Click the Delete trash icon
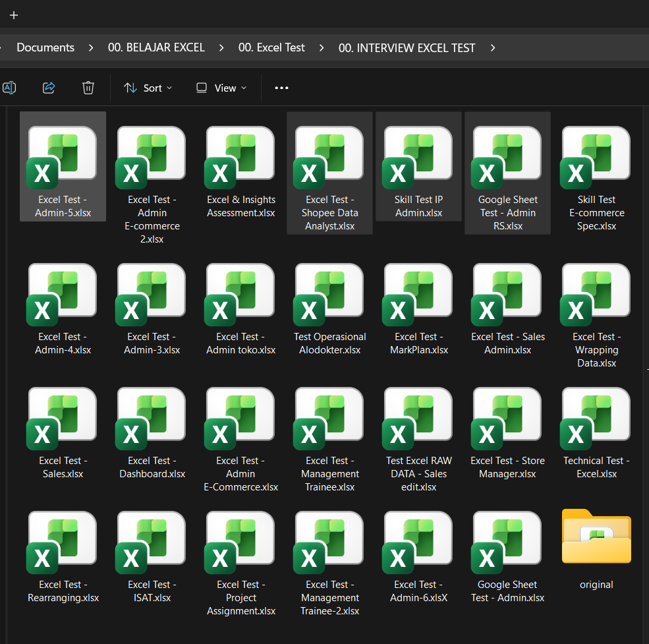The height and width of the screenshot is (644, 649). tap(88, 88)
